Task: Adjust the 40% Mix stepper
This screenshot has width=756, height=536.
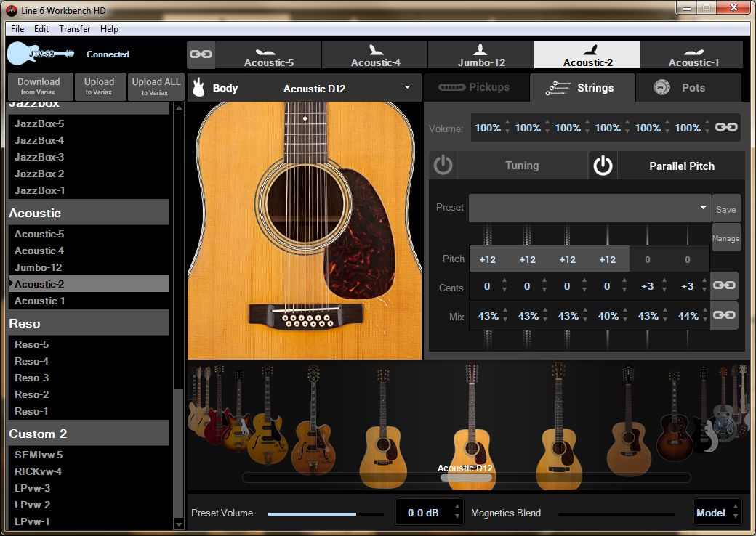Action: pos(625,315)
